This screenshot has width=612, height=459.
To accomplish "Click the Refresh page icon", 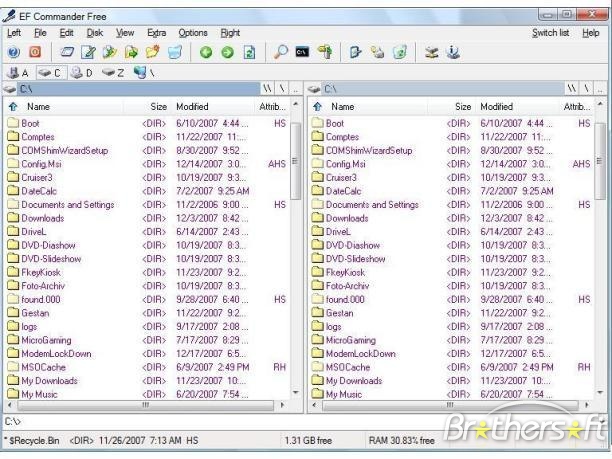I will (249, 52).
